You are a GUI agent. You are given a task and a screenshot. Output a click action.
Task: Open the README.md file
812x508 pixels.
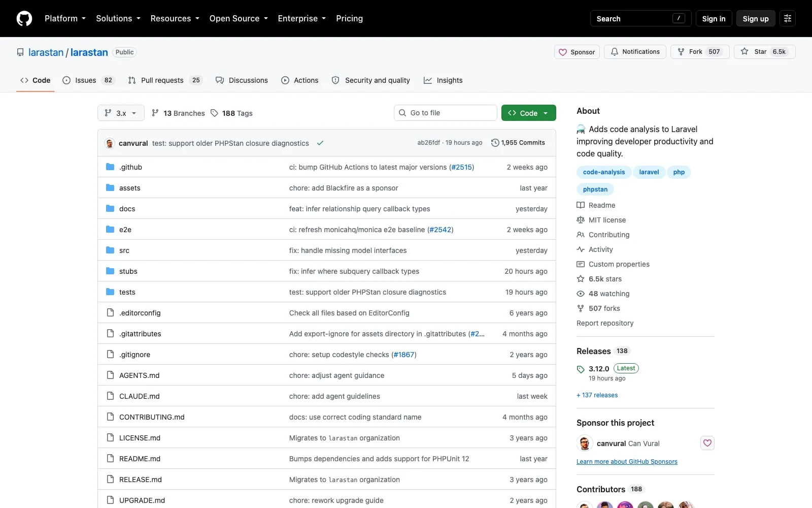tap(140, 459)
